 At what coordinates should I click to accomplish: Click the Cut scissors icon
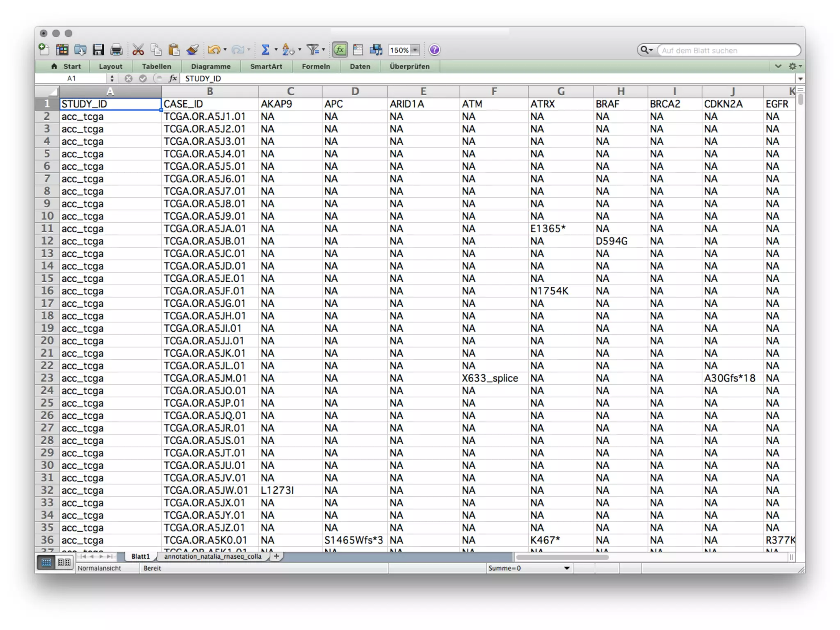point(138,50)
